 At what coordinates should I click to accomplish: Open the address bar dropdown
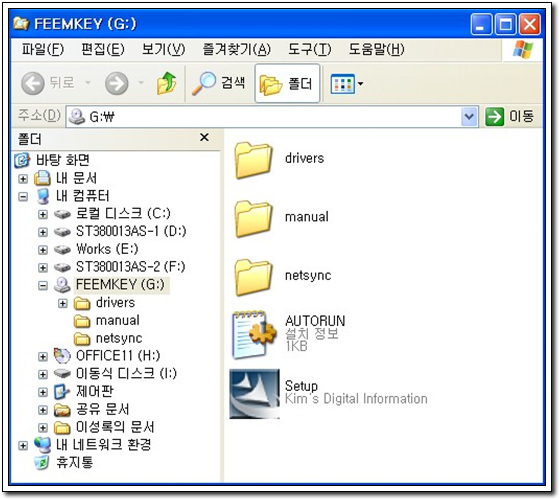469,116
